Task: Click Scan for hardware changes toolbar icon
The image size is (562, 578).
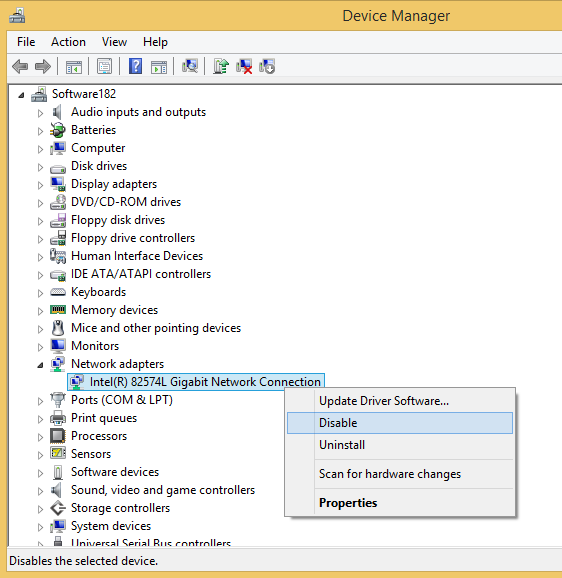Action: tap(190, 66)
